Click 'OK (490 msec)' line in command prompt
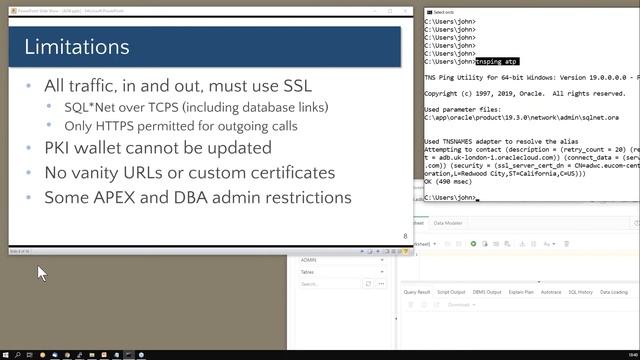Screen dimensions: 640x360 pos(448,182)
